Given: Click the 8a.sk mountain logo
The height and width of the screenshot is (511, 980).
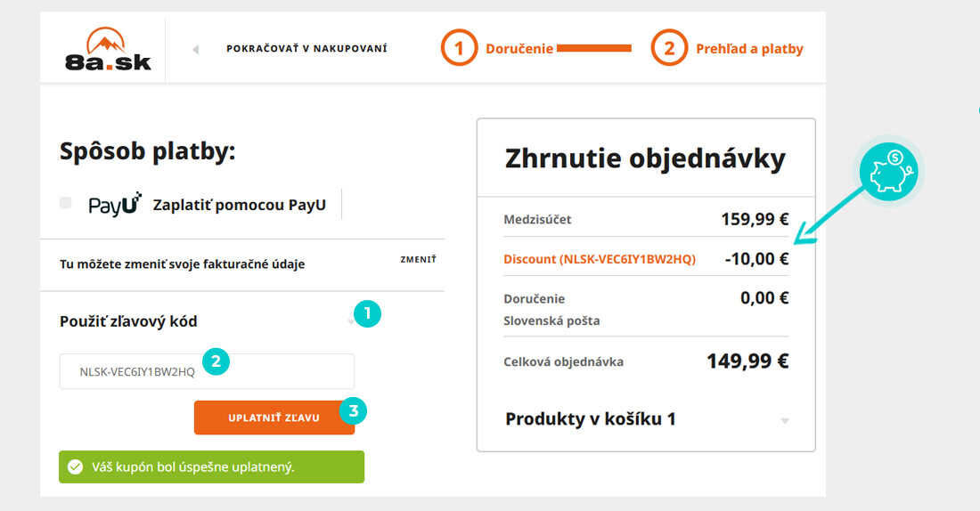Looking at the screenshot, I should click(x=108, y=49).
